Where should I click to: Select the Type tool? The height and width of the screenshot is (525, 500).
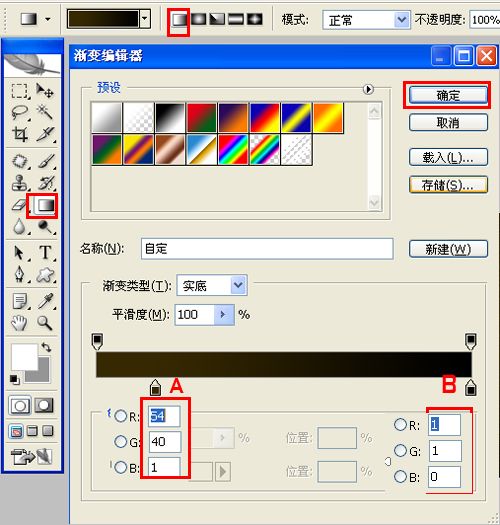45,253
